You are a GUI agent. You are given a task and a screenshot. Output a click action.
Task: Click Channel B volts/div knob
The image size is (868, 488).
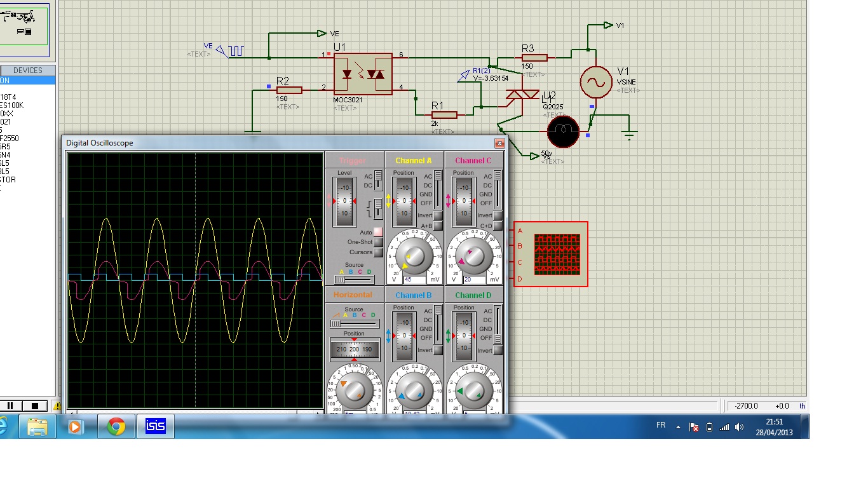414,391
